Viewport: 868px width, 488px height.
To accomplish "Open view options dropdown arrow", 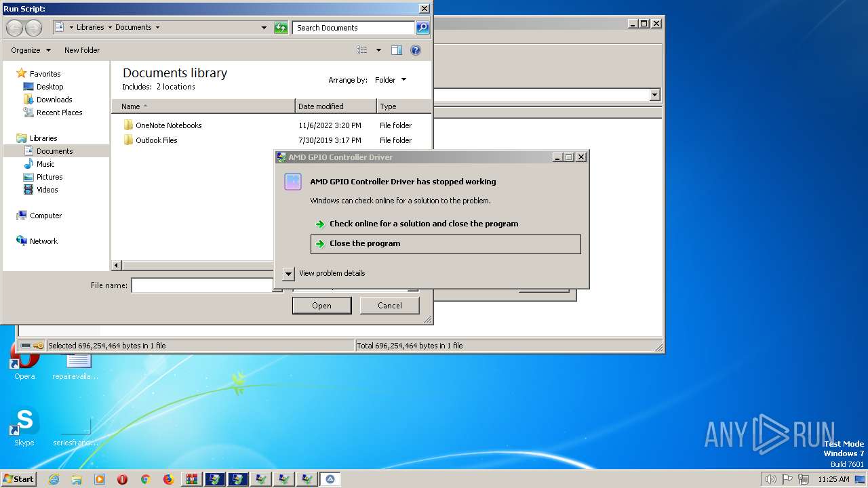I will 378,50.
